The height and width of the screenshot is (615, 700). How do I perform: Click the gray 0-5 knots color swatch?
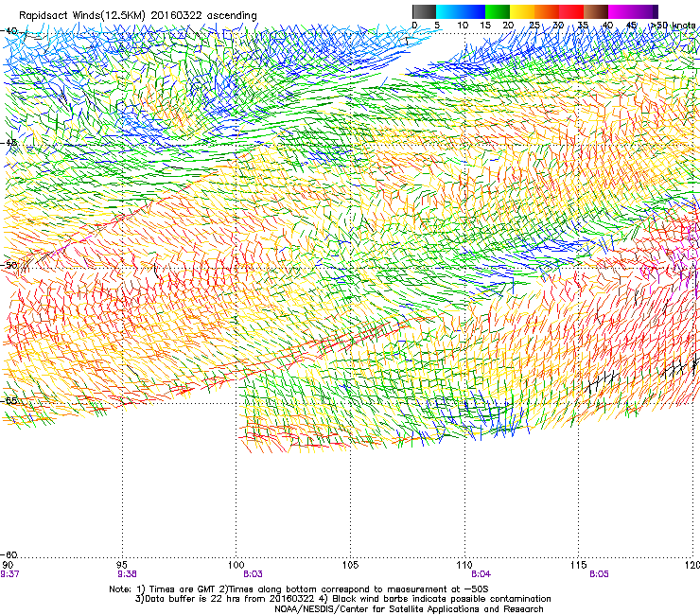[424, 11]
